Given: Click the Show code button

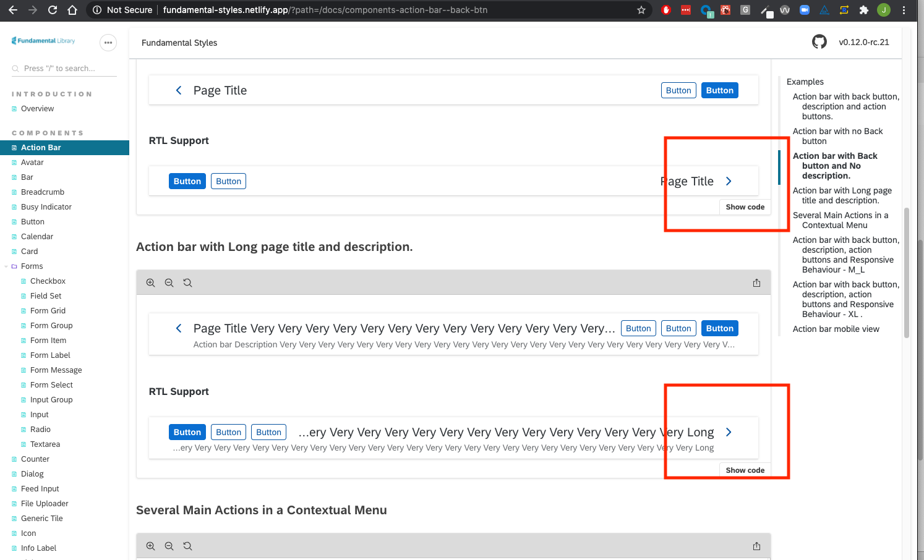Looking at the screenshot, I should 745,206.
